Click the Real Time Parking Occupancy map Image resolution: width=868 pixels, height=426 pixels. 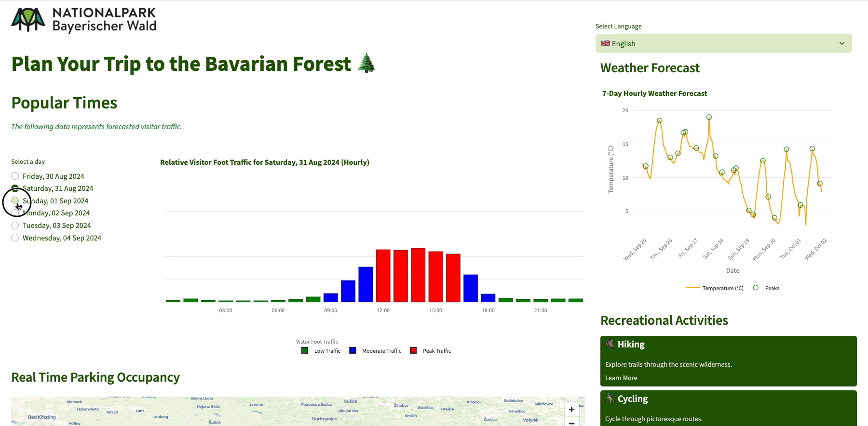298,412
